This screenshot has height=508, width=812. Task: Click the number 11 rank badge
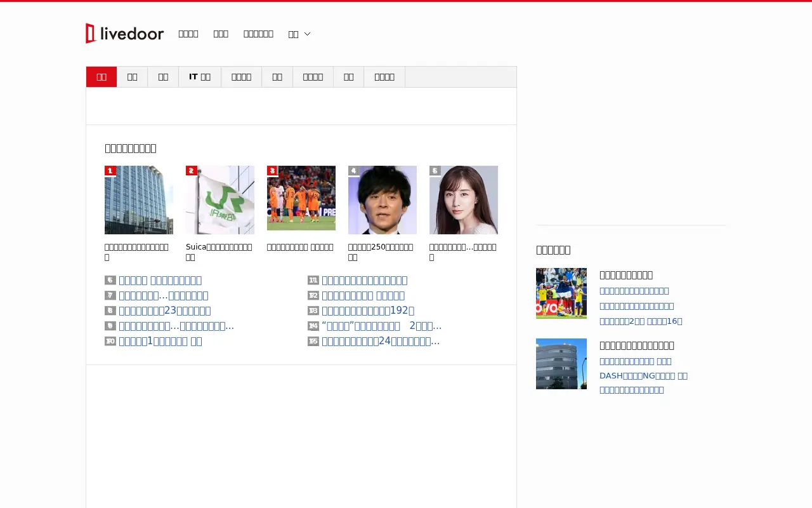coord(313,280)
